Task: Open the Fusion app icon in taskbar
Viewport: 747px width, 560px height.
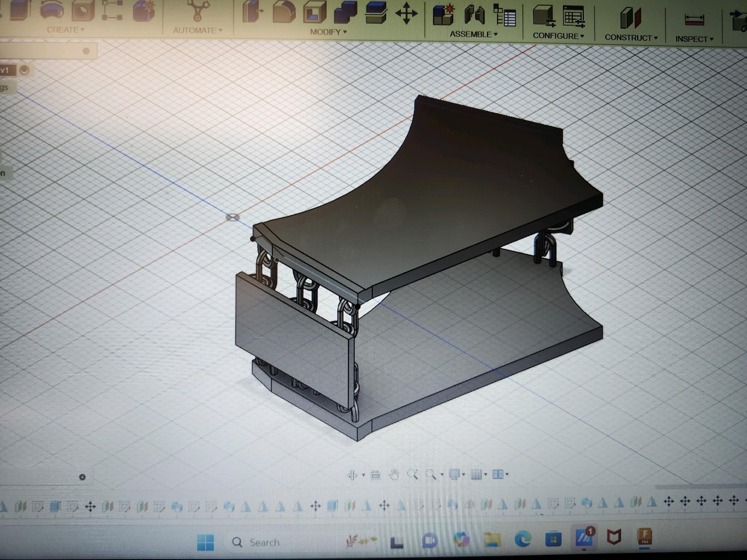Action: pos(645,536)
